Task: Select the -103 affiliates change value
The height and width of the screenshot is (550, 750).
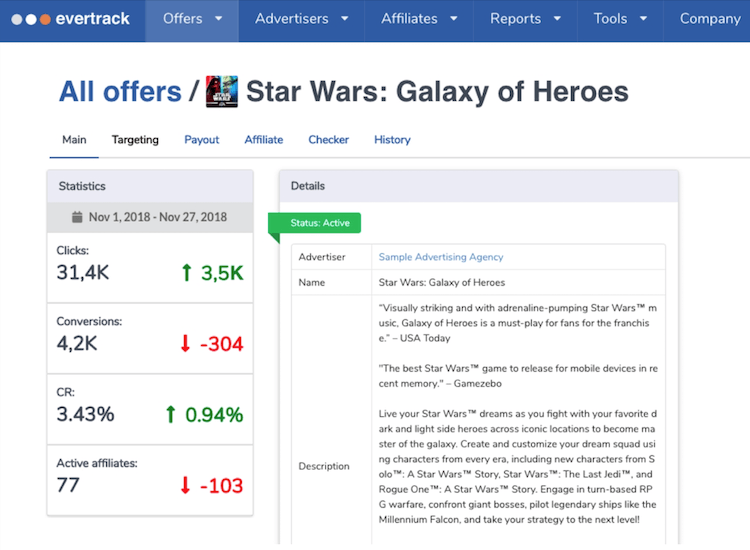Action: 221,485
